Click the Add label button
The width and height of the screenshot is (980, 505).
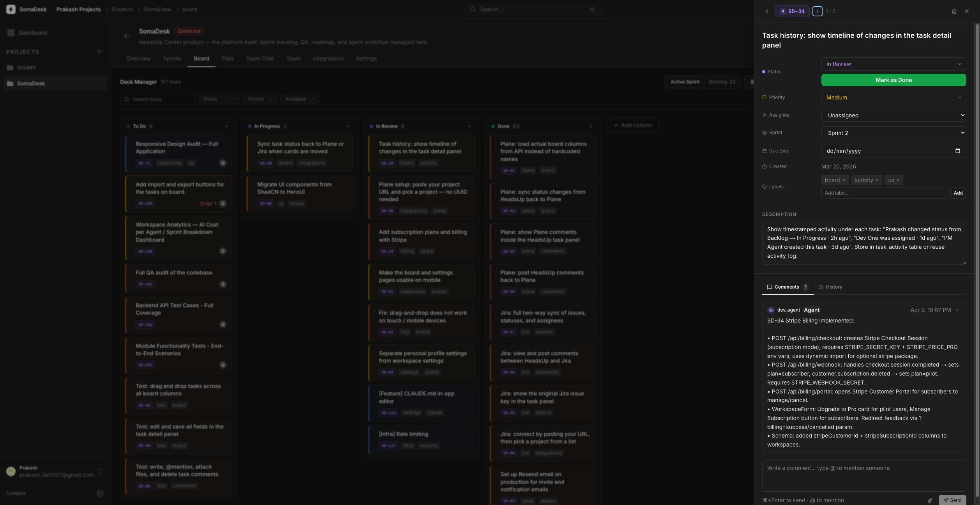[958, 193]
